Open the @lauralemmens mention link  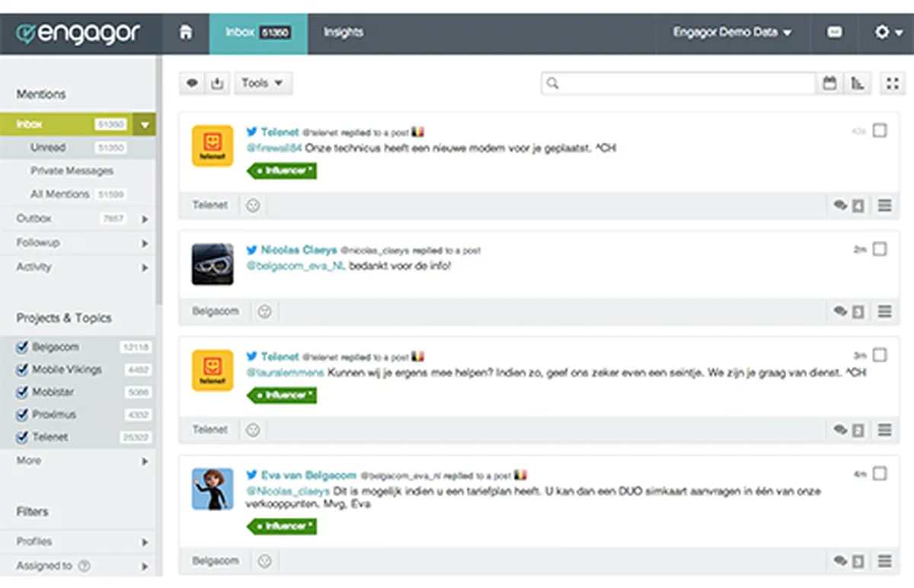coord(286,373)
